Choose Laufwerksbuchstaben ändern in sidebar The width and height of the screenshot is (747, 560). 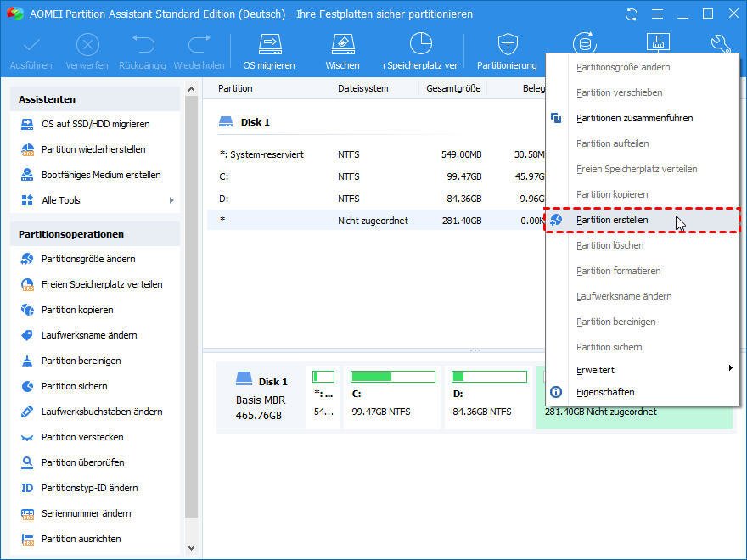(x=102, y=412)
